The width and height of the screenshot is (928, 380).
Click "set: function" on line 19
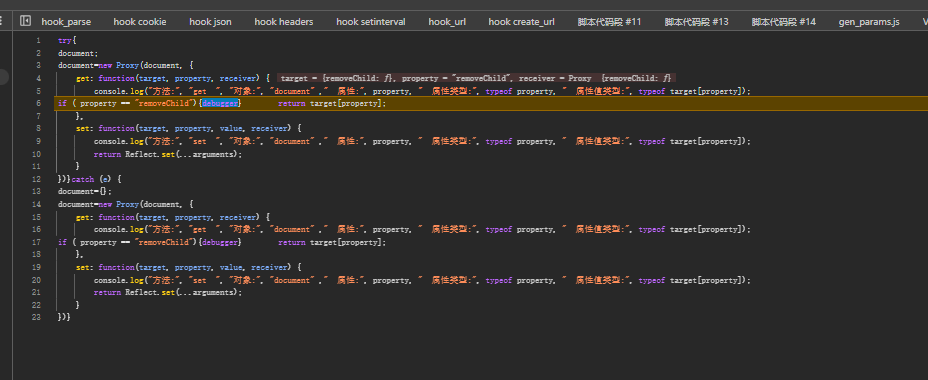click(x=106, y=267)
